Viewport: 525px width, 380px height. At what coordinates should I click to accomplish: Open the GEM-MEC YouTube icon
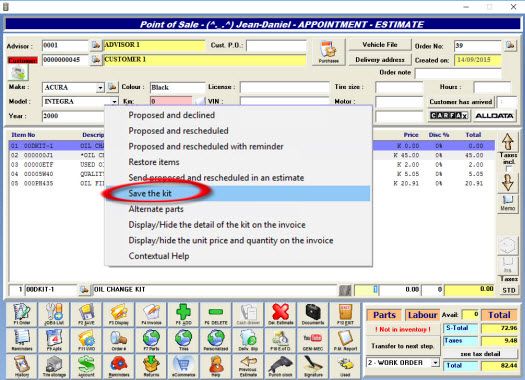click(x=313, y=340)
